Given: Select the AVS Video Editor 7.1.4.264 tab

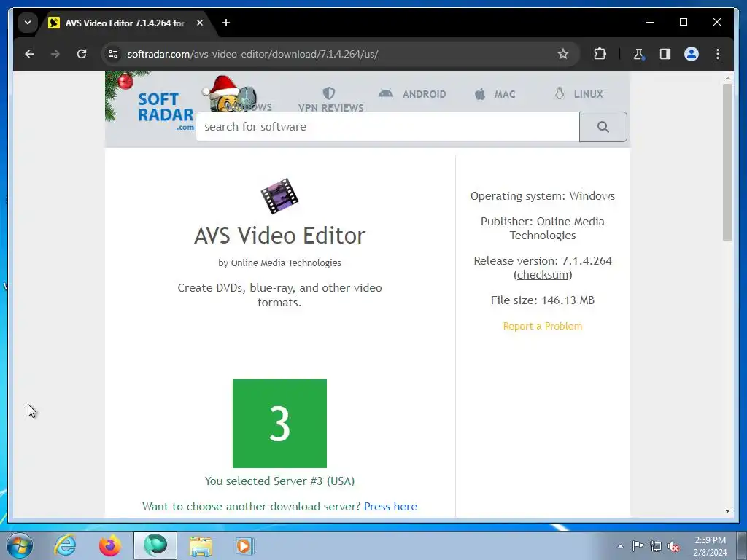Looking at the screenshot, I should [x=125, y=23].
